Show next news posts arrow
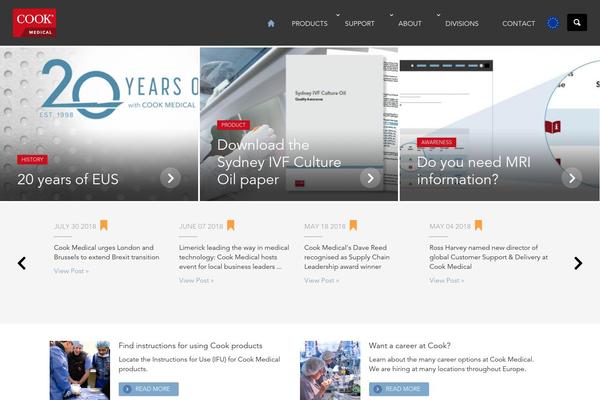Image resolution: width=600 pixels, height=400 pixels. (x=578, y=263)
